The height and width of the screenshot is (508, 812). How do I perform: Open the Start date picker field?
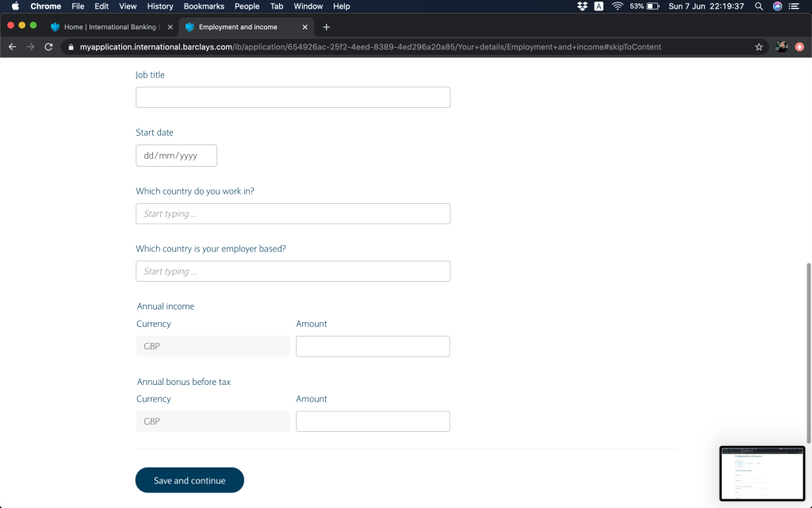pos(176,156)
